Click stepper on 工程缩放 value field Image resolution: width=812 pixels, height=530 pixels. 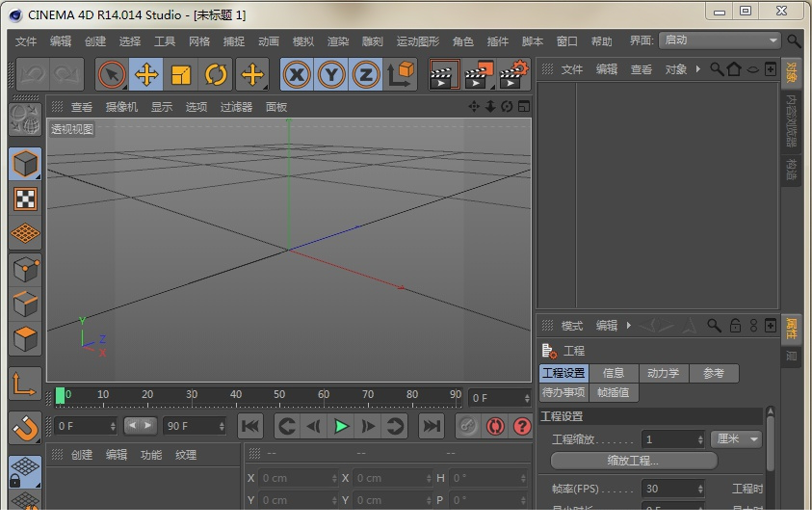pos(700,439)
